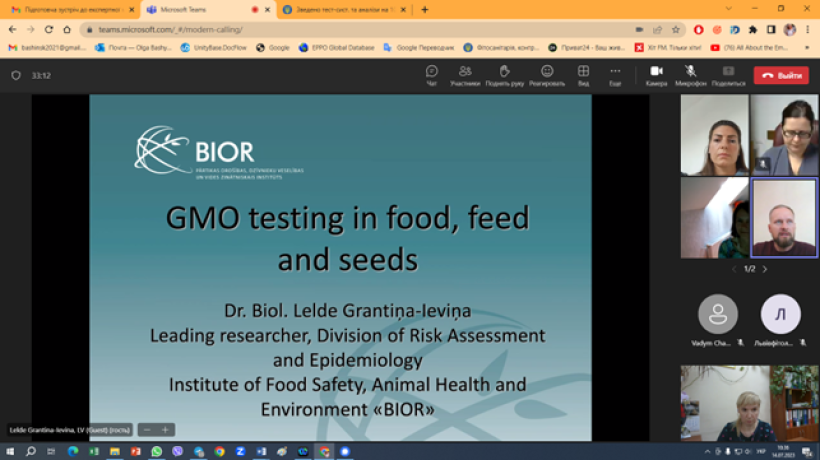Viewport: 820px width, 460px height.
Task: Leave the call with Выйти
Action: [782, 75]
